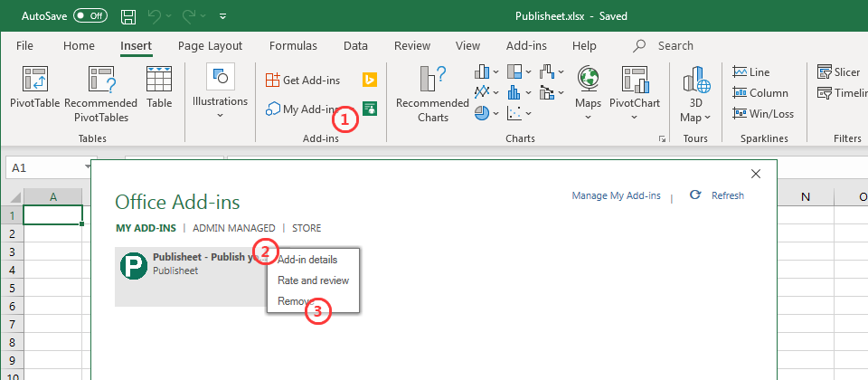Expand the Redo history dropdown arrow
Screen dimensions: 868x380
click(x=202, y=16)
